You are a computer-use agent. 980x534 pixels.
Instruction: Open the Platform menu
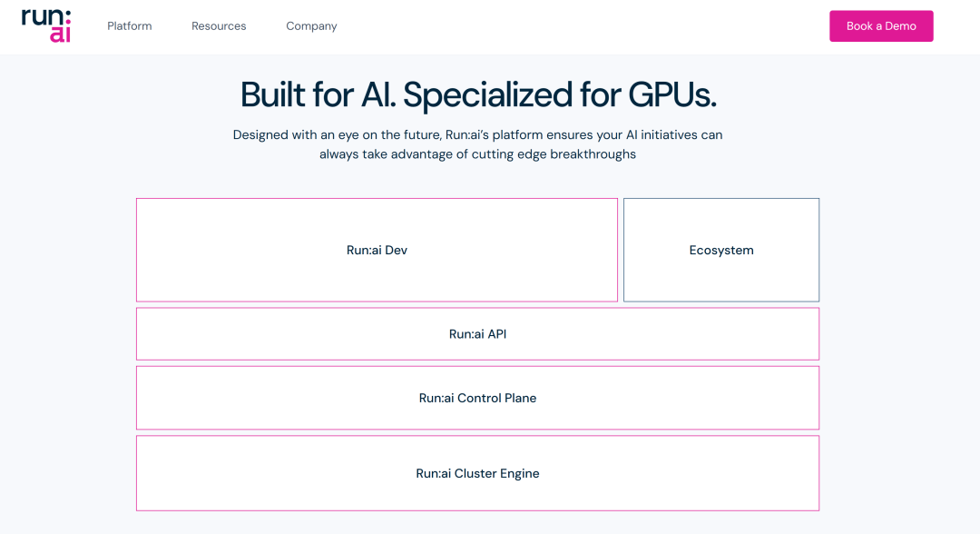(x=130, y=25)
